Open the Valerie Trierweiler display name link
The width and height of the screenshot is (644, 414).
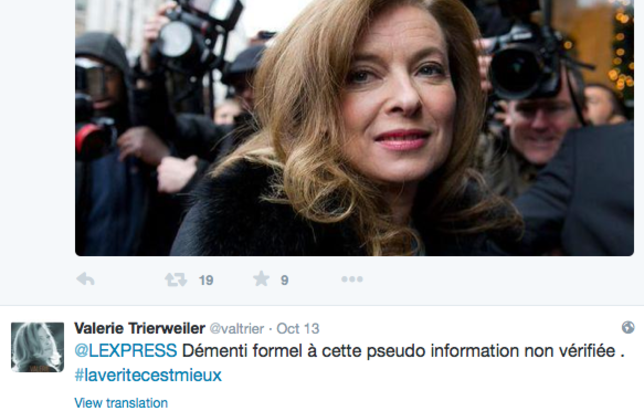(140, 328)
